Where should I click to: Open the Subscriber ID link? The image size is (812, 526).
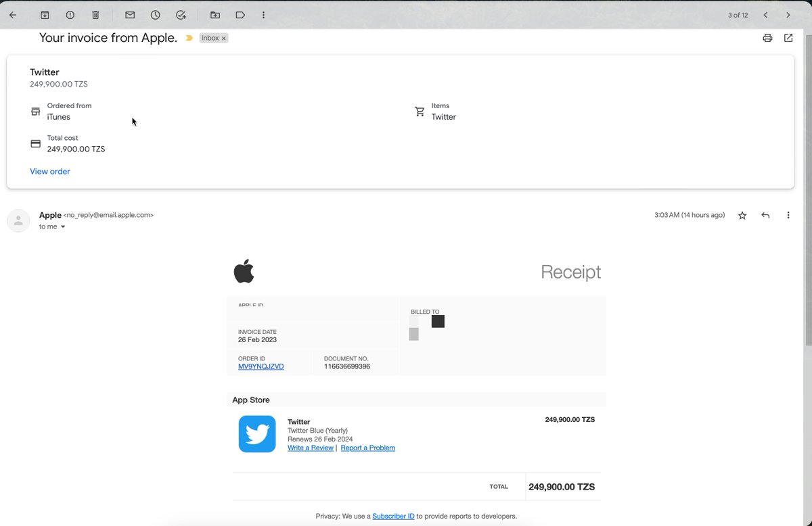tap(393, 516)
